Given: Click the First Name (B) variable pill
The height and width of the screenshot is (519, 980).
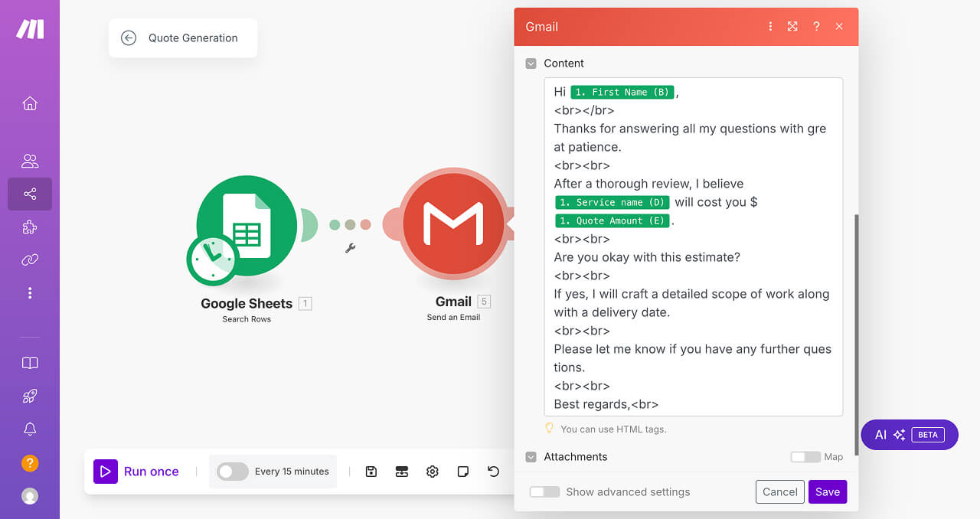Looking at the screenshot, I should point(622,92).
